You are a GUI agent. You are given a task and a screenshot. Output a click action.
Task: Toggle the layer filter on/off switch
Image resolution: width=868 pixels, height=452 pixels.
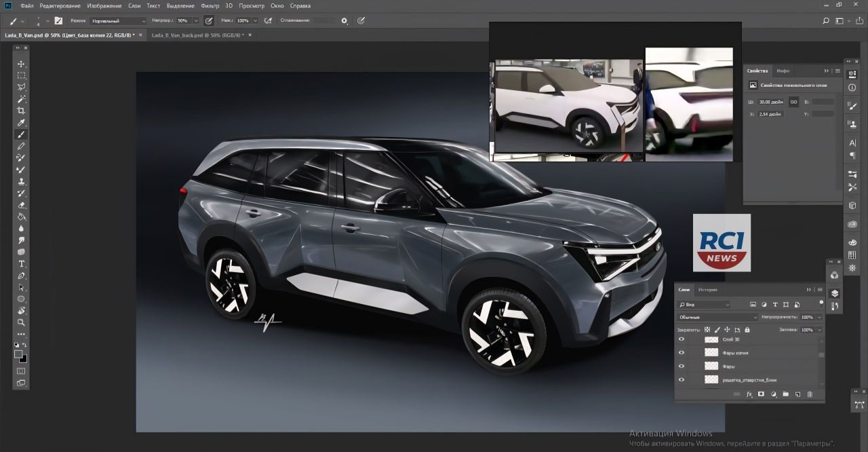coord(821,303)
